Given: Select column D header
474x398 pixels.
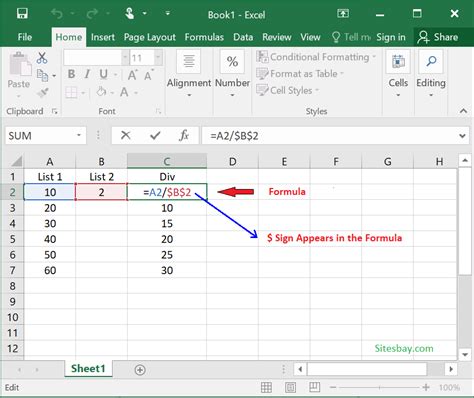Looking at the screenshot, I should click(x=232, y=162).
